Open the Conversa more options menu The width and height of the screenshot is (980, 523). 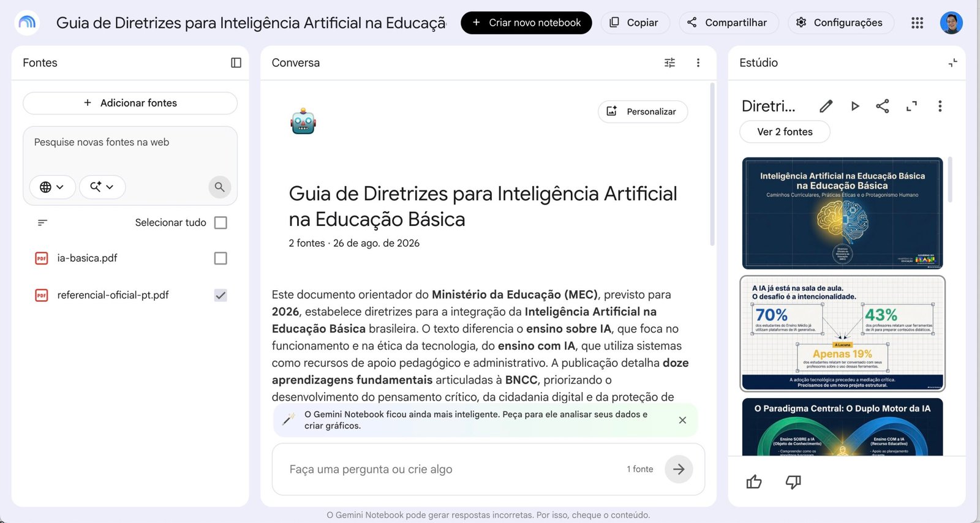click(x=698, y=62)
